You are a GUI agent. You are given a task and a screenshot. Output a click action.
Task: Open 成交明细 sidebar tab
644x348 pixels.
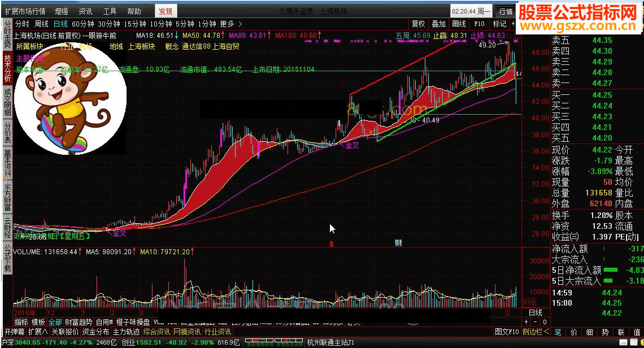click(7, 102)
